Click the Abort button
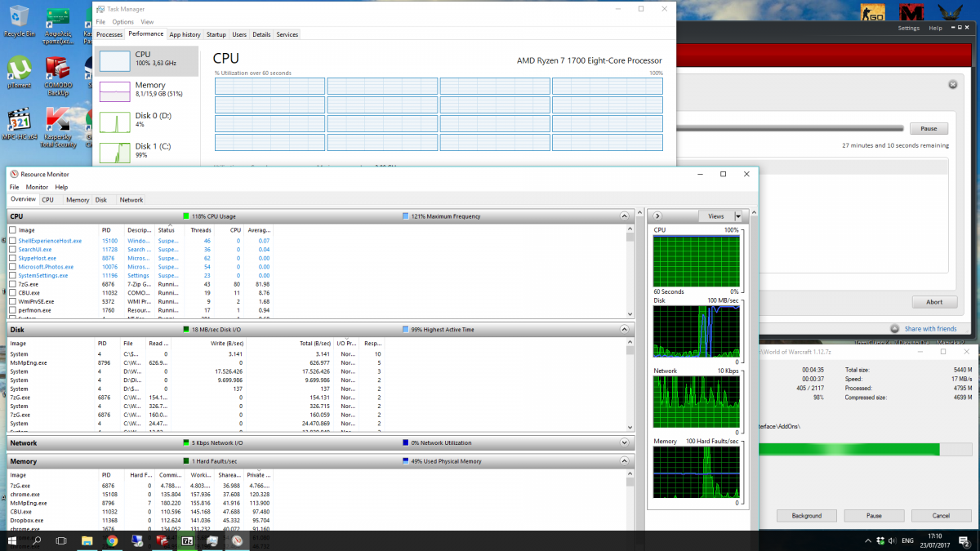Image resolution: width=980 pixels, height=551 pixels. coord(934,302)
